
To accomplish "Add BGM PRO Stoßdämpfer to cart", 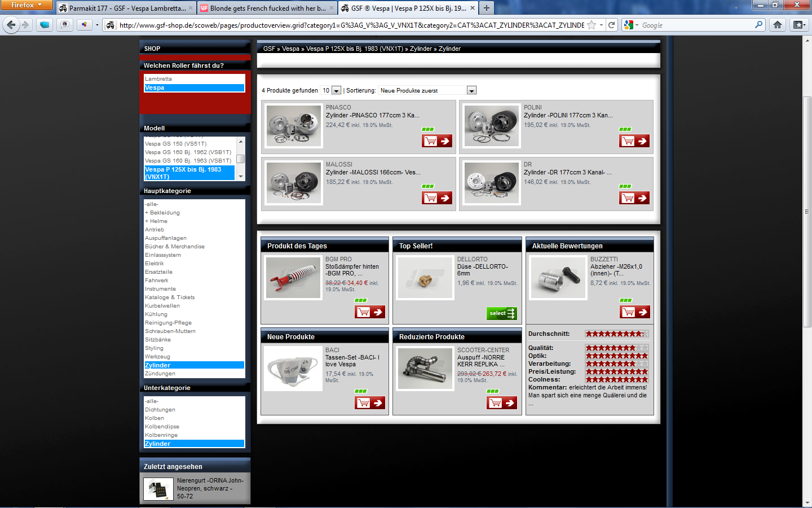I will point(370,312).
